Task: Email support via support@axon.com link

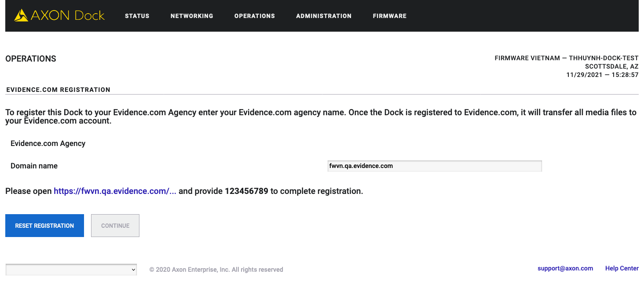Action: coord(565,268)
